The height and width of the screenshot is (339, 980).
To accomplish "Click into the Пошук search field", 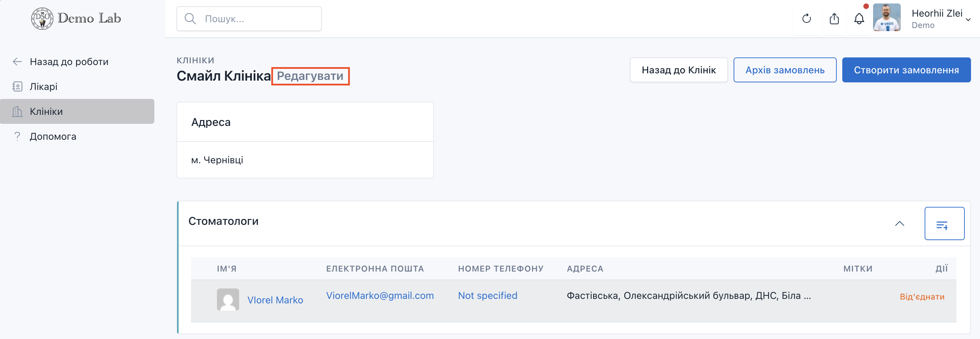I will (x=259, y=19).
